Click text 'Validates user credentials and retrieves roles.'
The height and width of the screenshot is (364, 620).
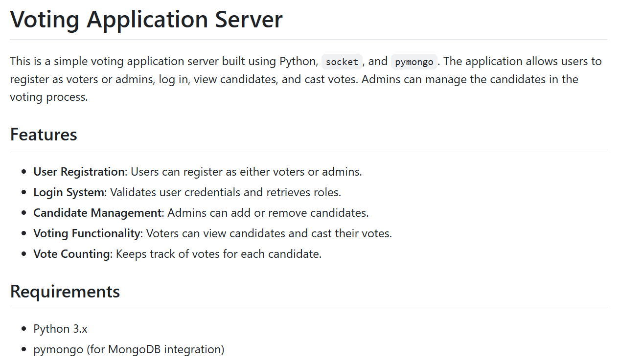226,192
